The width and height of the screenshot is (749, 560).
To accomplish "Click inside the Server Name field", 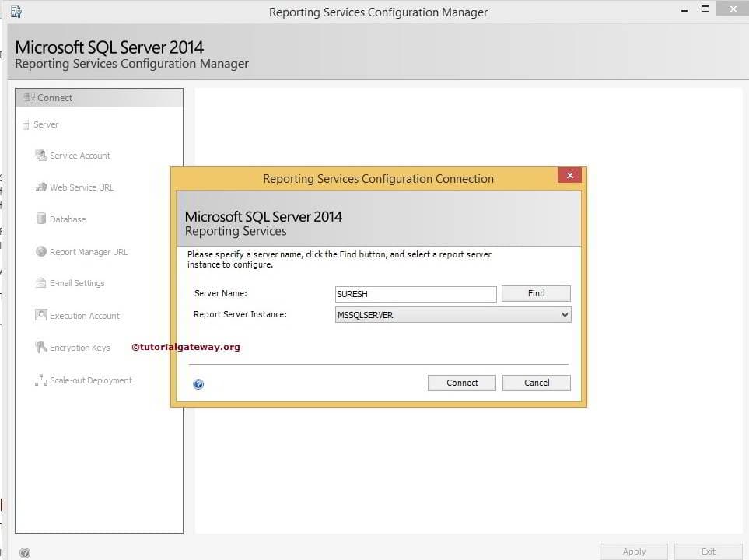I will click(415, 293).
